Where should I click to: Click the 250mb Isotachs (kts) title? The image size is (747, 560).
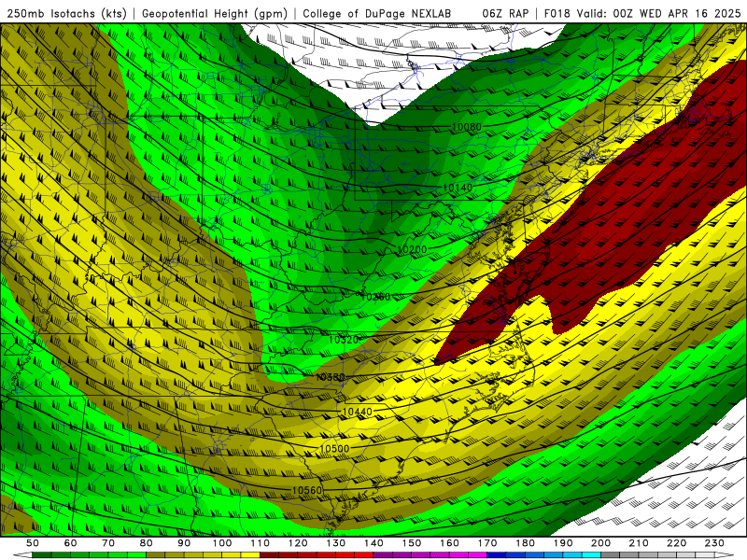[67, 13]
